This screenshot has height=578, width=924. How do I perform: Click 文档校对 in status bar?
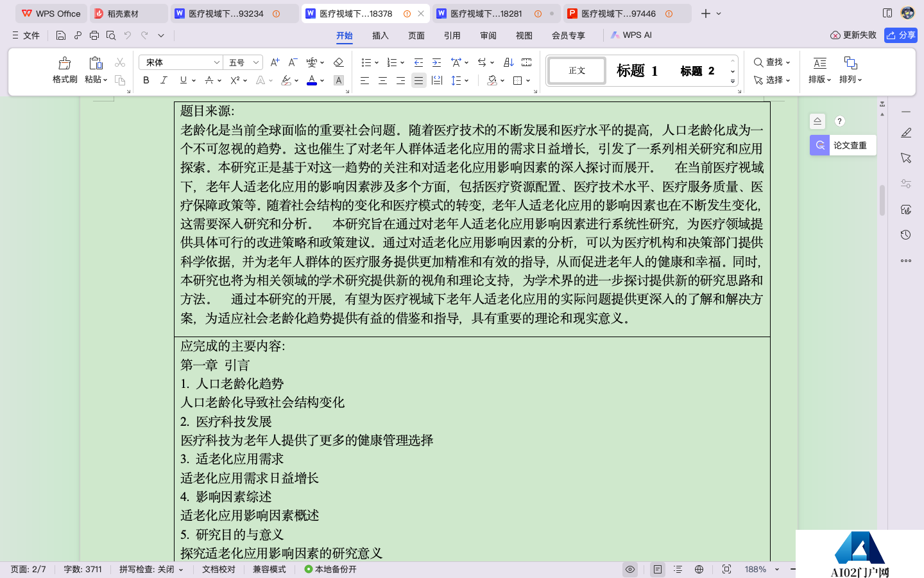coord(219,569)
